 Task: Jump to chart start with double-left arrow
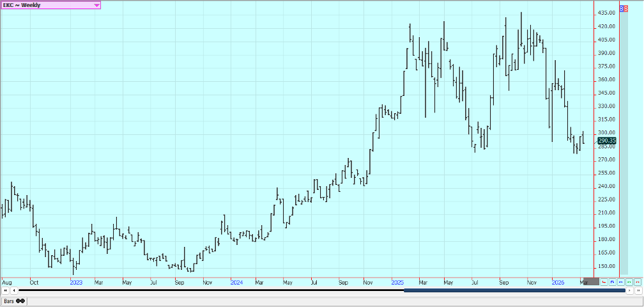click(6, 290)
